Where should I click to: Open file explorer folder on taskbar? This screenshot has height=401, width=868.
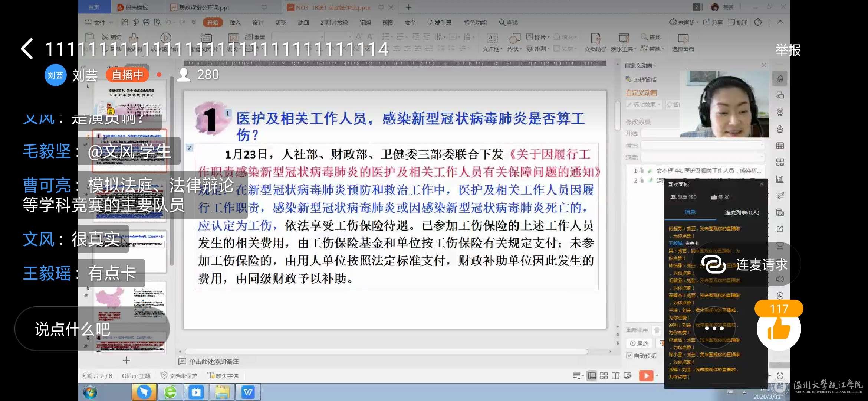click(222, 392)
